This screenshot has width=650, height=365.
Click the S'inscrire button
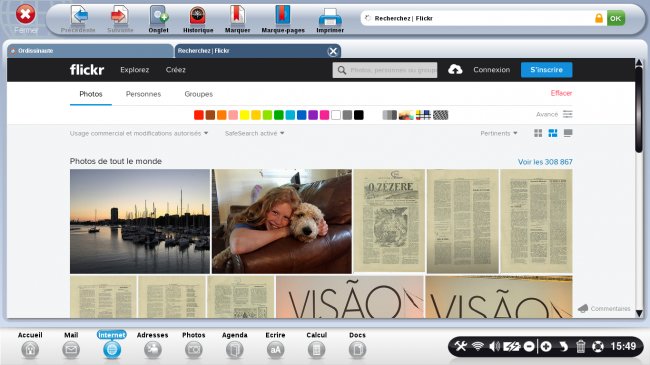point(546,70)
